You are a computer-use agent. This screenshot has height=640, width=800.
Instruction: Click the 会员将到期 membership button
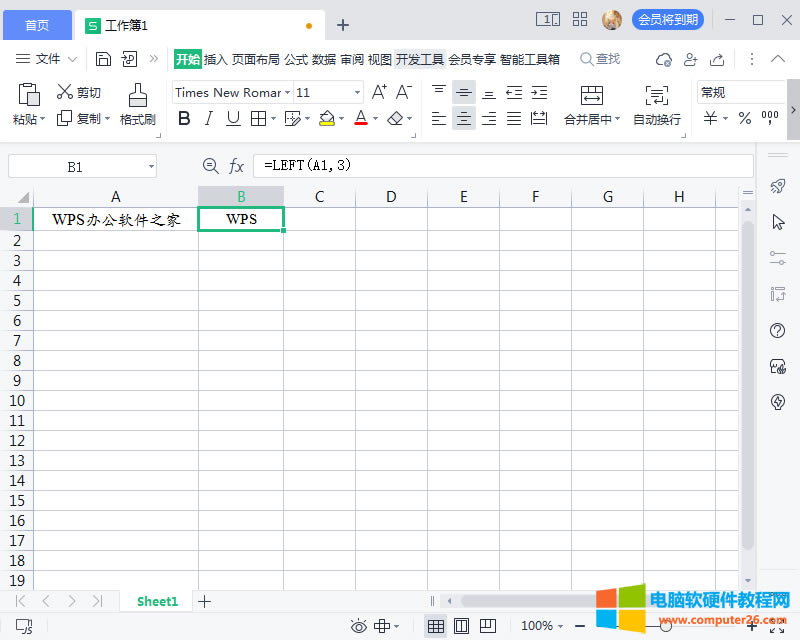tap(667, 20)
